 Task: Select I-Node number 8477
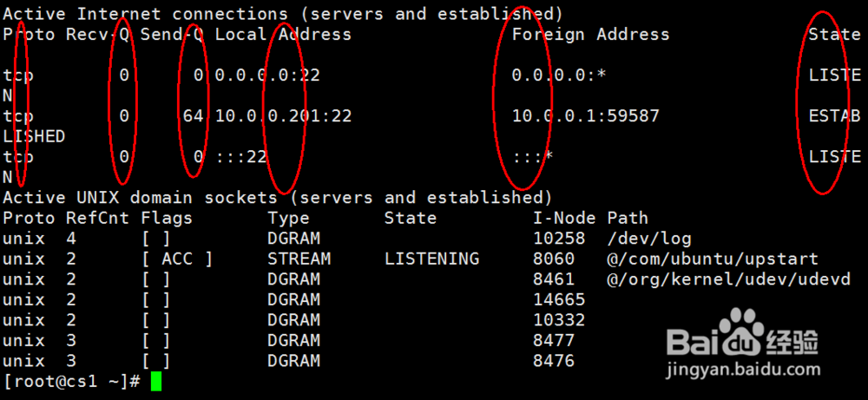554,340
